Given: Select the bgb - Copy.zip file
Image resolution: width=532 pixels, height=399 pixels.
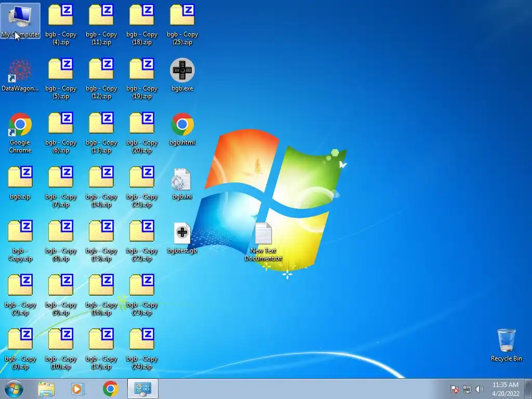Looking at the screenshot, I should pos(20,241).
